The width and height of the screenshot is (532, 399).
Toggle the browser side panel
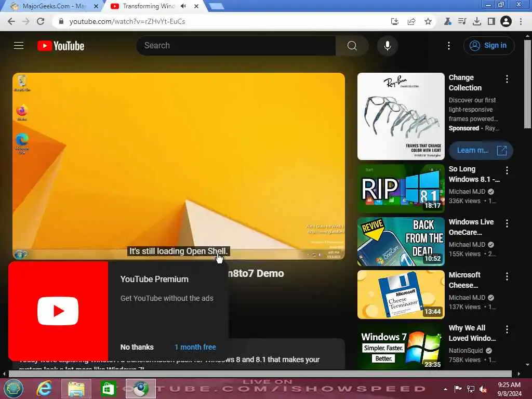coord(491,21)
